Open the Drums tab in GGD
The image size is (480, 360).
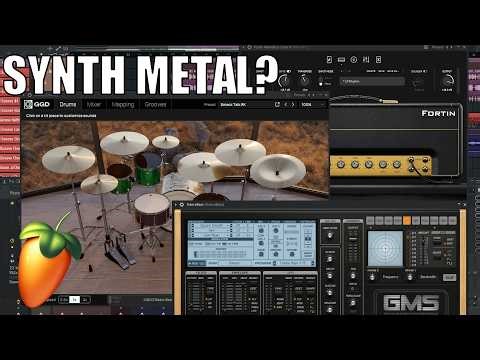(68, 104)
